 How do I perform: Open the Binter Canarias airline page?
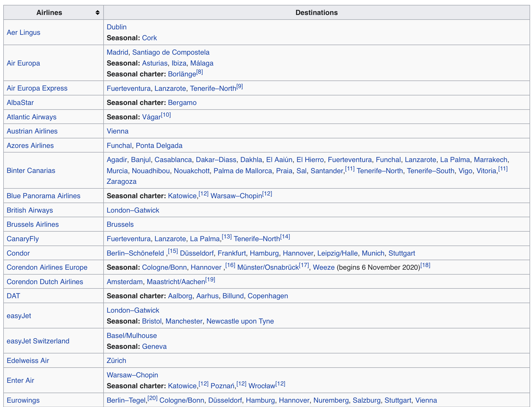coord(31,170)
